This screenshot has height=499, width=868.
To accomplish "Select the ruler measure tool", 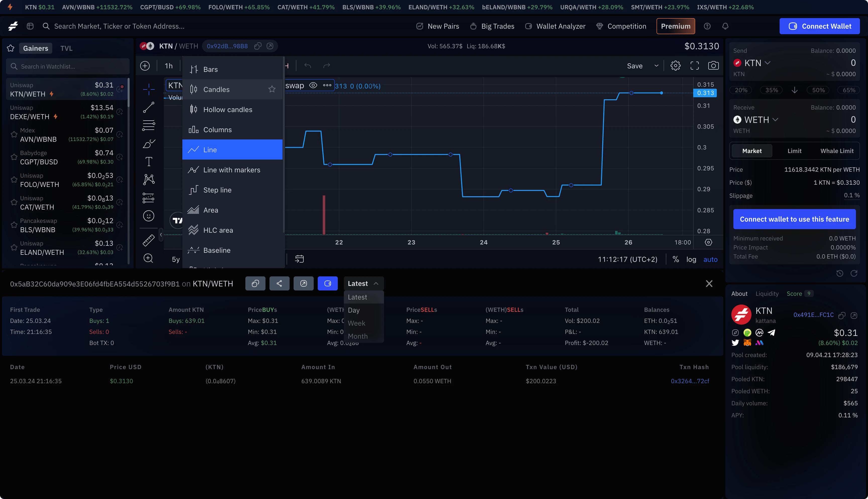I will click(x=149, y=240).
